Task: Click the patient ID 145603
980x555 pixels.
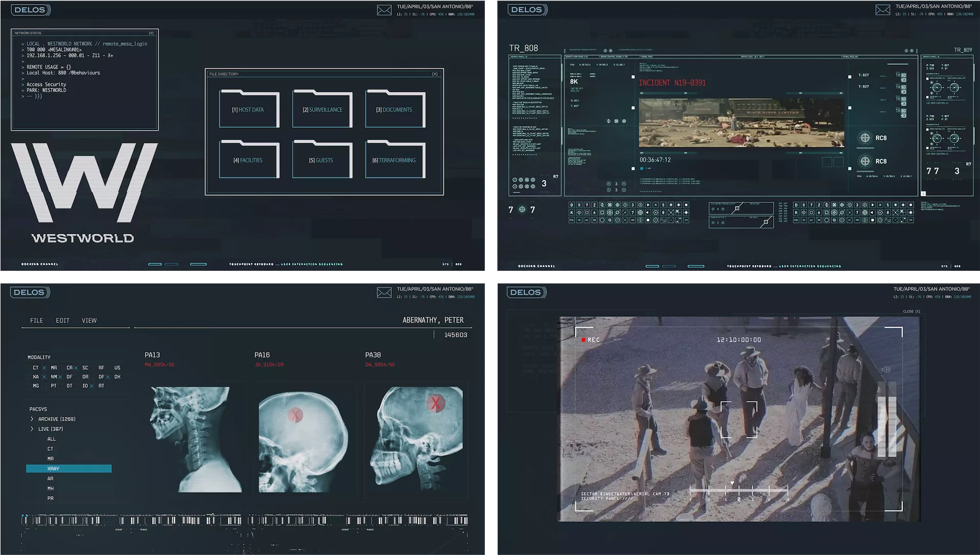Action: pos(455,335)
